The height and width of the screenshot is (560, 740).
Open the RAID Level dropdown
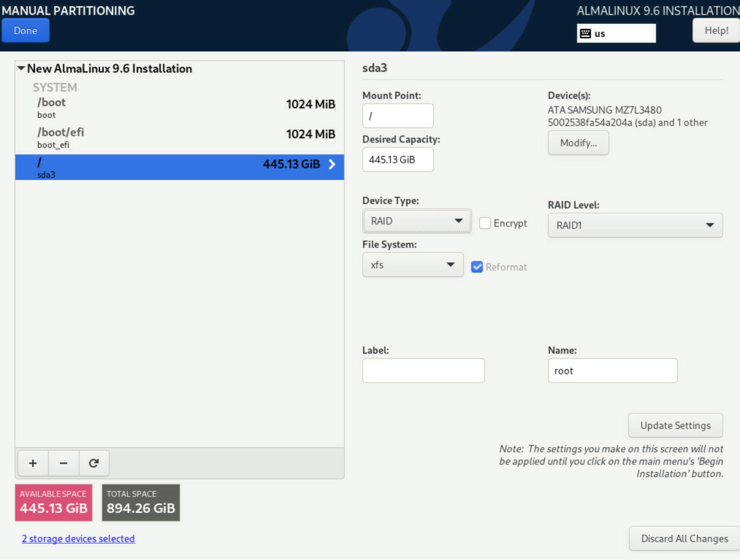click(x=635, y=225)
